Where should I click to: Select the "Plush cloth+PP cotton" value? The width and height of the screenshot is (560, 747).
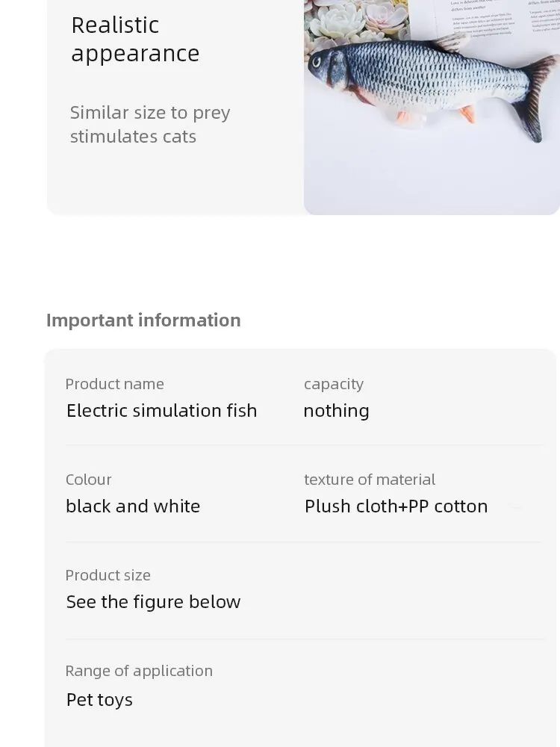pyautogui.click(x=396, y=506)
